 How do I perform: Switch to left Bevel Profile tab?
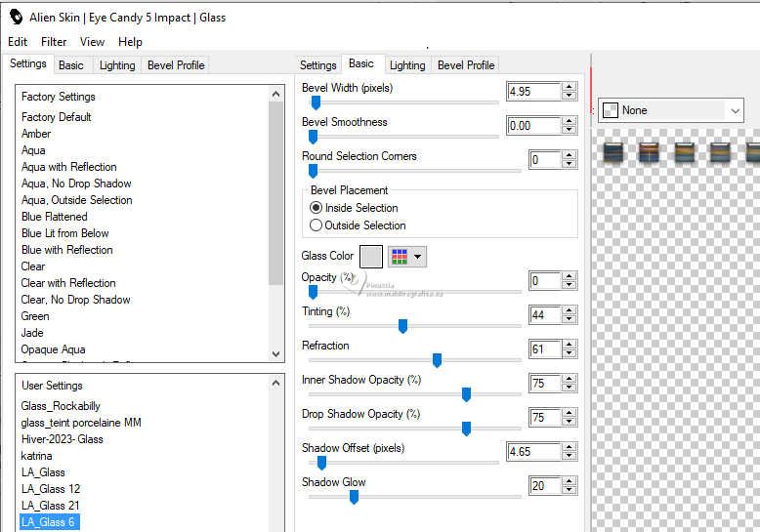tap(176, 65)
